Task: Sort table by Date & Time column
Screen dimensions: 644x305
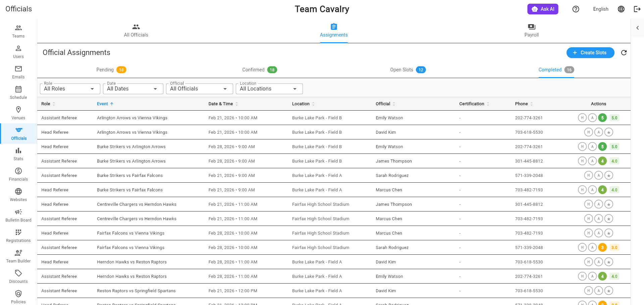Action: pos(223,104)
